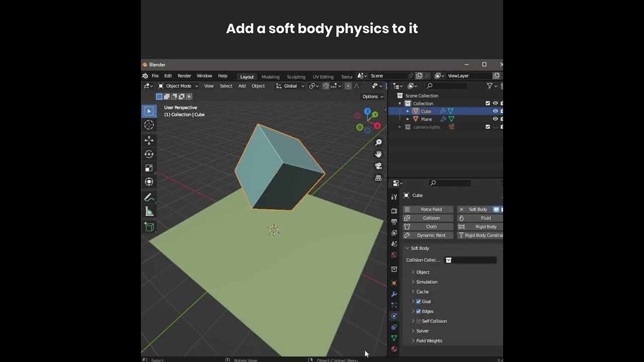Expand the Field Weights subpanel
The width and height of the screenshot is (644, 362).
(413, 341)
